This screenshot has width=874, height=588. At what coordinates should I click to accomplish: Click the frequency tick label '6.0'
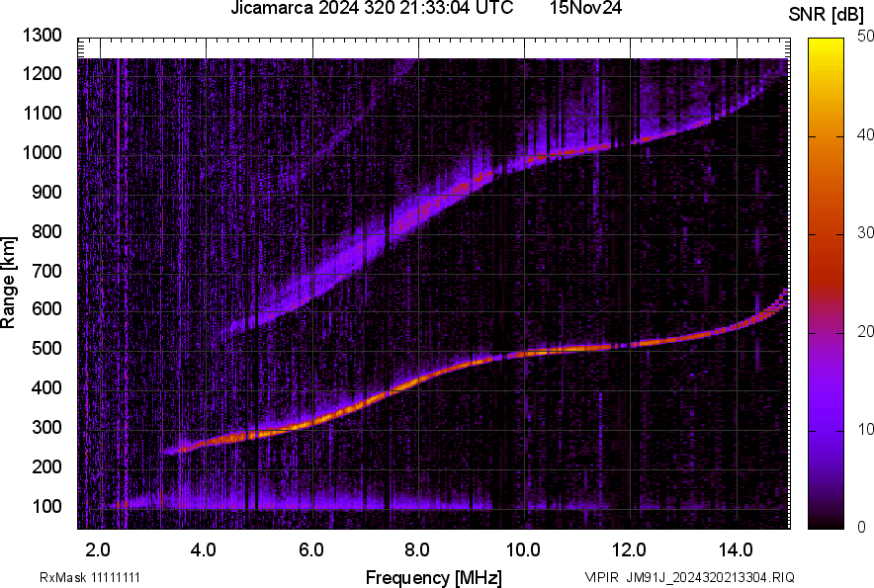pyautogui.click(x=311, y=550)
